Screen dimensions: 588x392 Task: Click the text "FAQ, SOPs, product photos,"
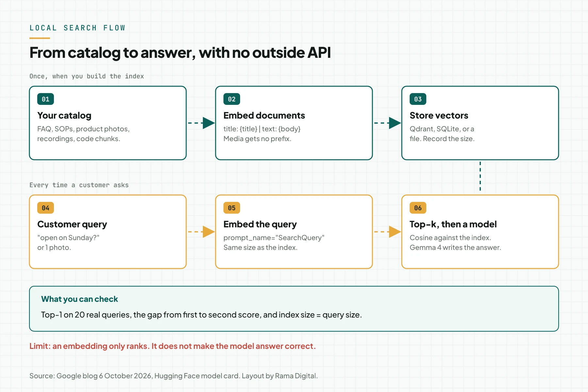coord(83,129)
